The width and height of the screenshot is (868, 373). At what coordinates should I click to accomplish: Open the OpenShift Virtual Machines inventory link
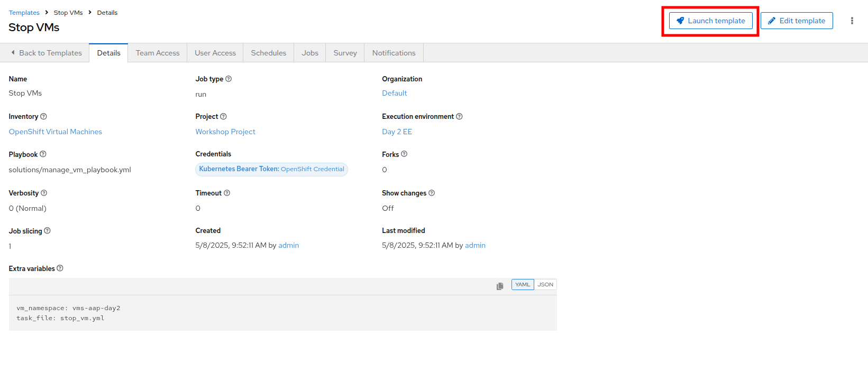pyautogui.click(x=56, y=132)
